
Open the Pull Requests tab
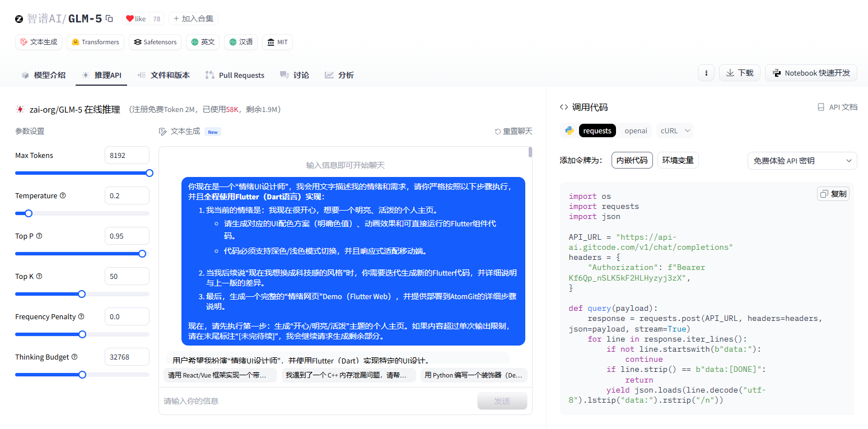pos(235,75)
